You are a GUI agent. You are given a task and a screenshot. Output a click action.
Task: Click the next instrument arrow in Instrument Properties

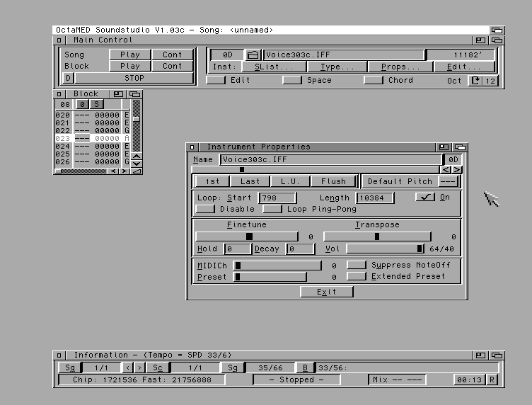pos(457,169)
